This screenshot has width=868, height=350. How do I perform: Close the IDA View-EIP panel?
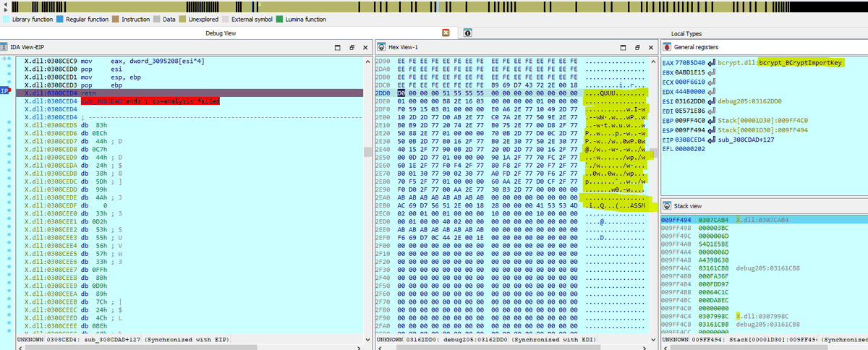pyautogui.click(x=366, y=47)
